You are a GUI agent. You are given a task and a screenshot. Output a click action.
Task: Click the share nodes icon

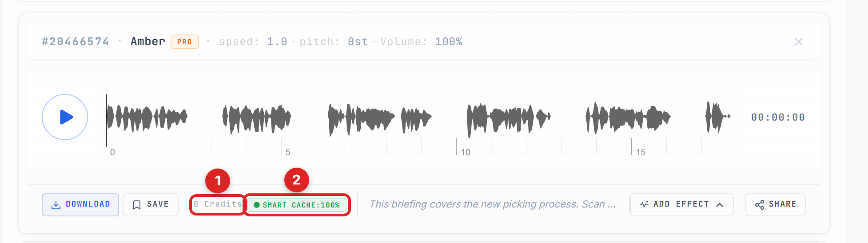(x=760, y=205)
